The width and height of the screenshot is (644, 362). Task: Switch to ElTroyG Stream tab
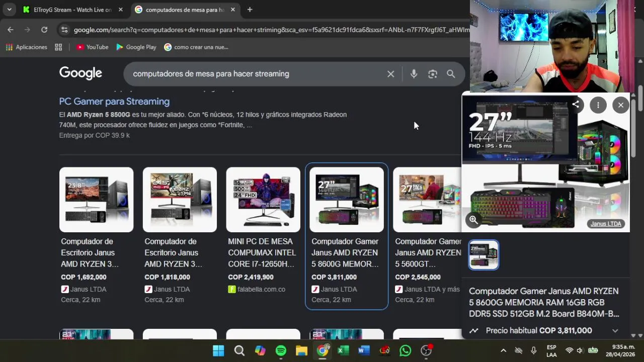tap(73, 10)
